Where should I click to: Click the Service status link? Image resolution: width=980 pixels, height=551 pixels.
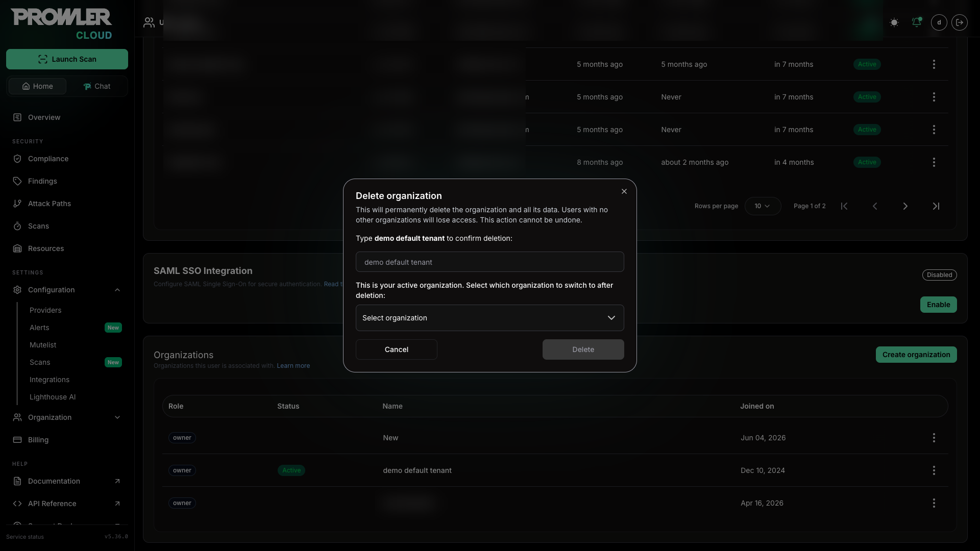(25, 537)
